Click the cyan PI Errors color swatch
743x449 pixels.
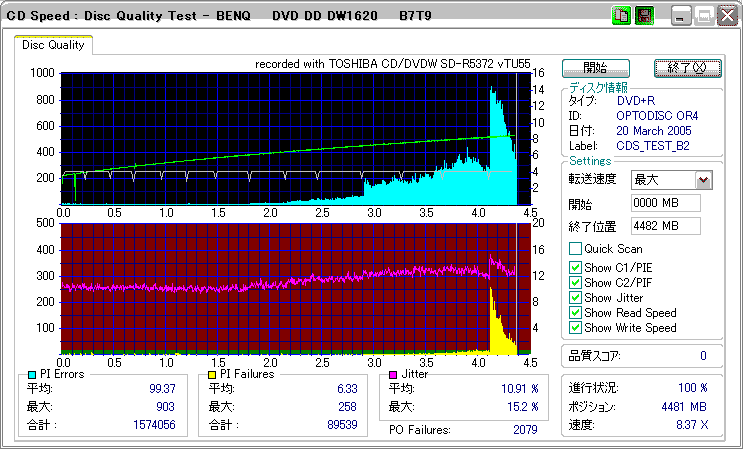click(32, 375)
